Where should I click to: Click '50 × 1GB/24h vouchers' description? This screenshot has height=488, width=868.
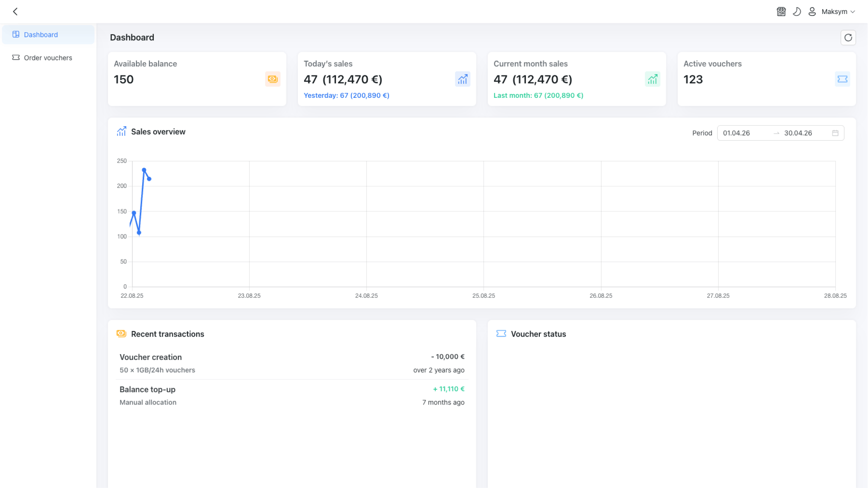(x=157, y=370)
